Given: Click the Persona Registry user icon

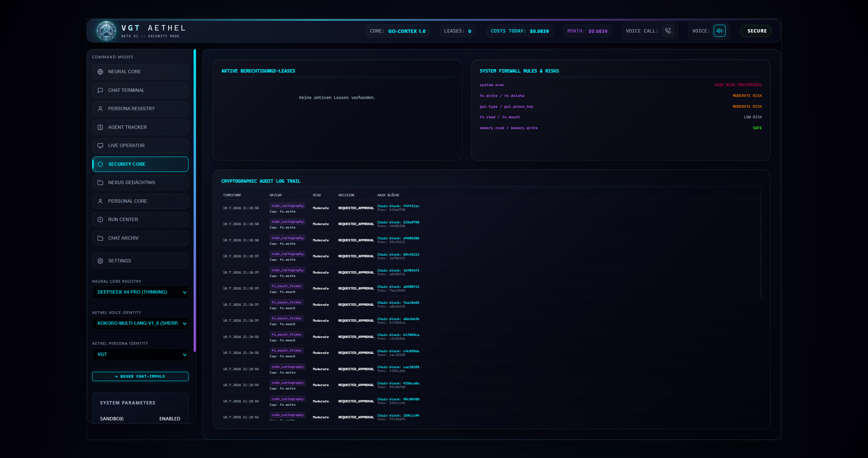Looking at the screenshot, I should tap(100, 109).
